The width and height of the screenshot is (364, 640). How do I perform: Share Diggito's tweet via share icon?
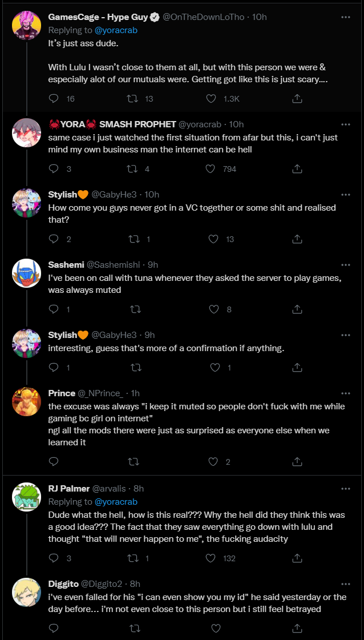click(297, 628)
